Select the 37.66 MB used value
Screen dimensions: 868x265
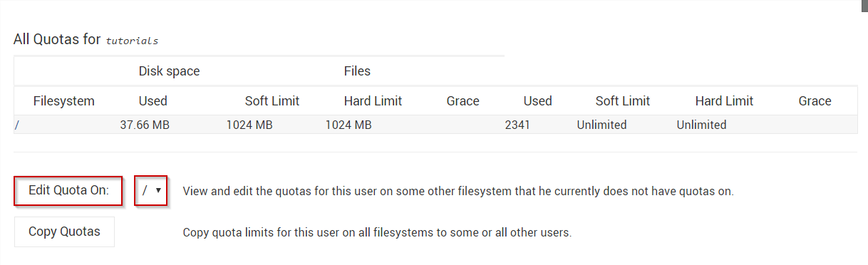pyautogui.click(x=145, y=125)
